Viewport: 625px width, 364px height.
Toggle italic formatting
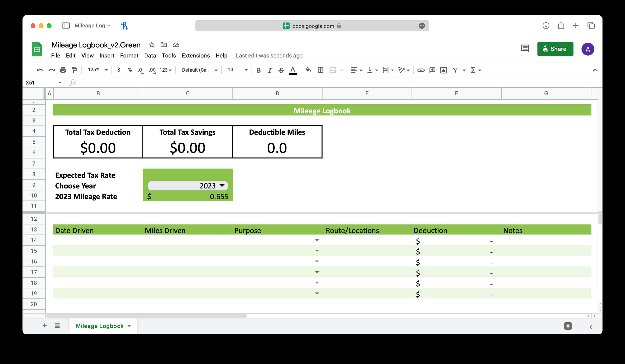coord(270,70)
